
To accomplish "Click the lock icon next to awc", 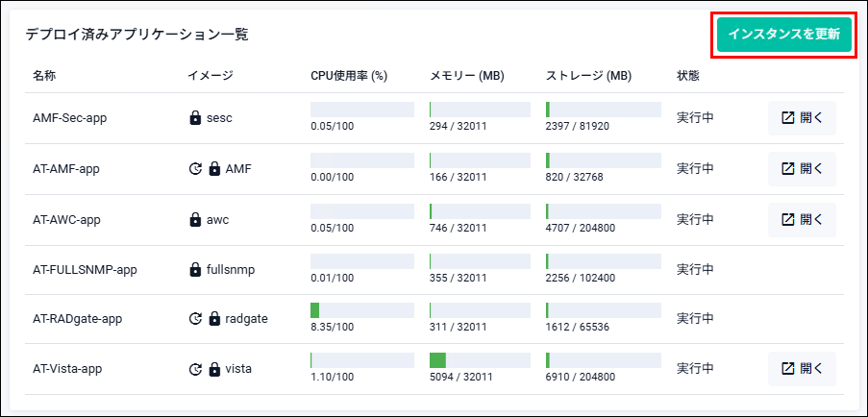I will click(x=195, y=220).
